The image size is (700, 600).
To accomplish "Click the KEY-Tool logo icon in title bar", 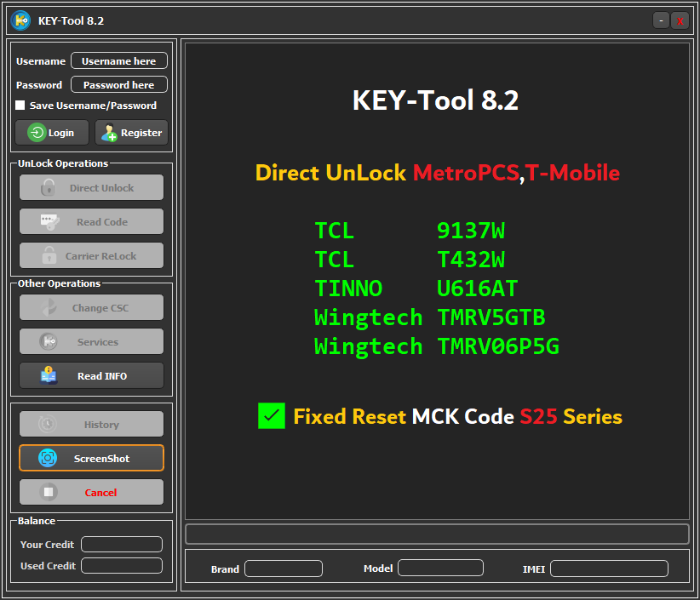I will click(x=20, y=20).
